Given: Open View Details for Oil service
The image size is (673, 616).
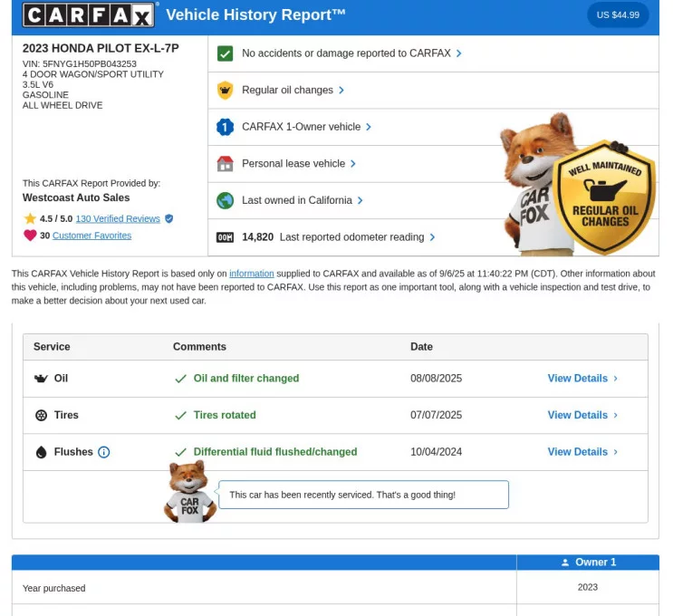Looking at the screenshot, I should click(582, 379).
